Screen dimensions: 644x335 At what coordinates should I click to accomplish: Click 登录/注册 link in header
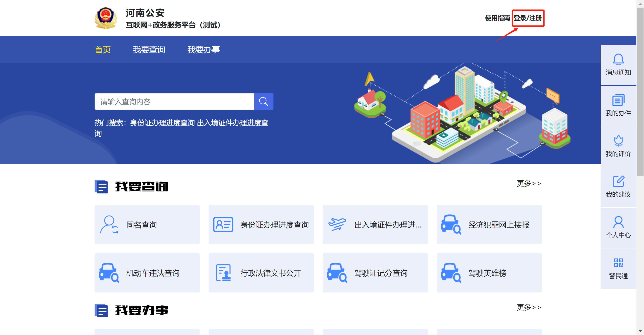tap(527, 18)
